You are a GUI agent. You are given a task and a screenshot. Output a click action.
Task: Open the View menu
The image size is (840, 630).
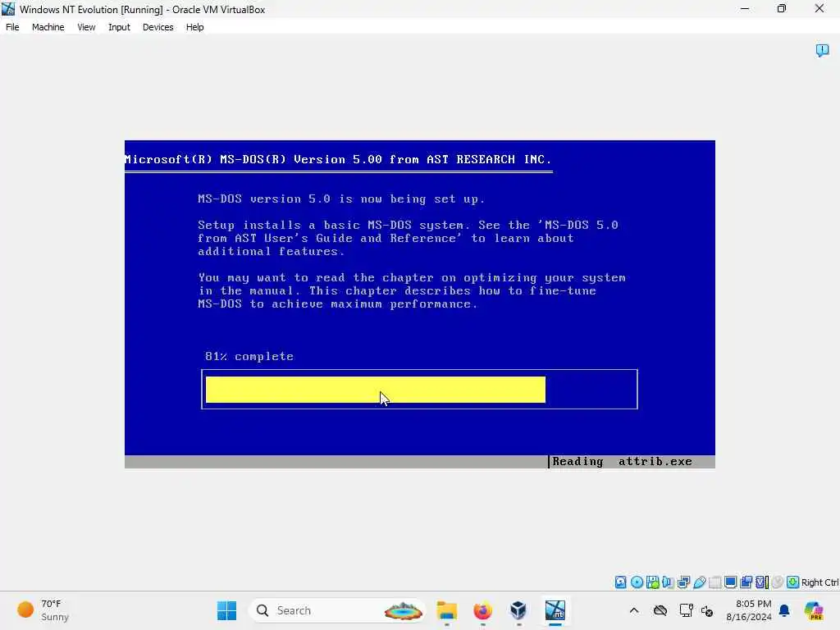pos(86,27)
